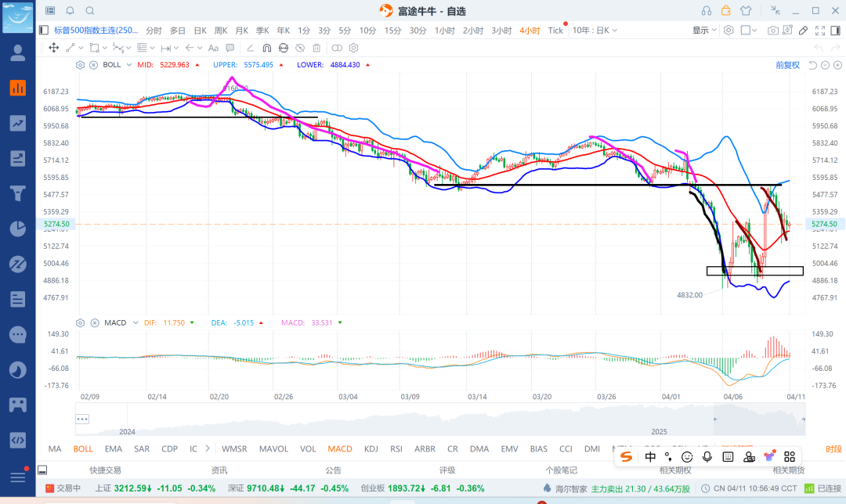Open the notification bell
The image size is (846, 504).
[x=70, y=11]
